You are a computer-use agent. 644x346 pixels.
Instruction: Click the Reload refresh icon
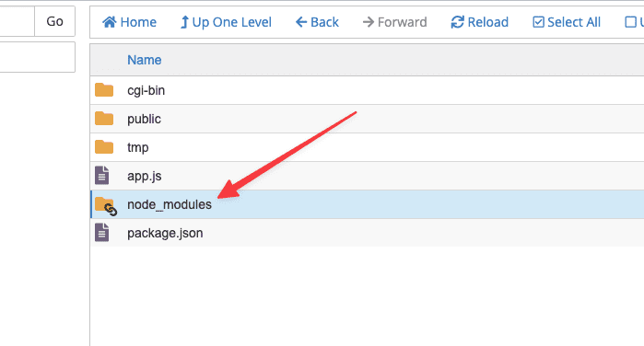[x=458, y=22]
